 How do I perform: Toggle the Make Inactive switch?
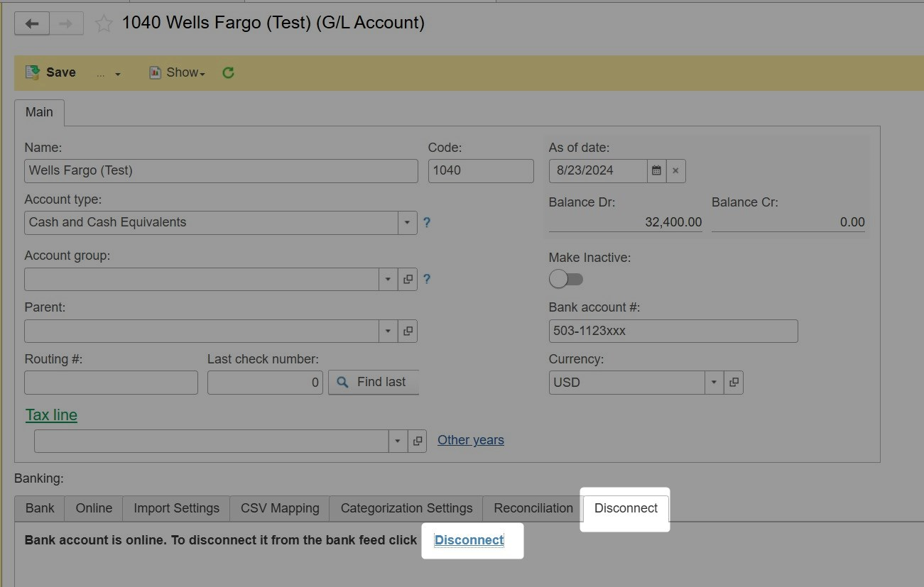tap(566, 279)
